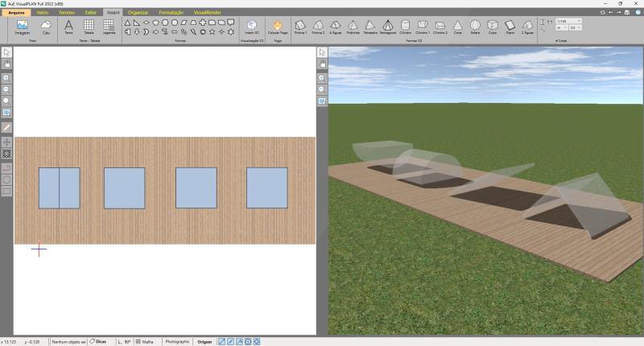Insert a Tabela table

[89, 27]
